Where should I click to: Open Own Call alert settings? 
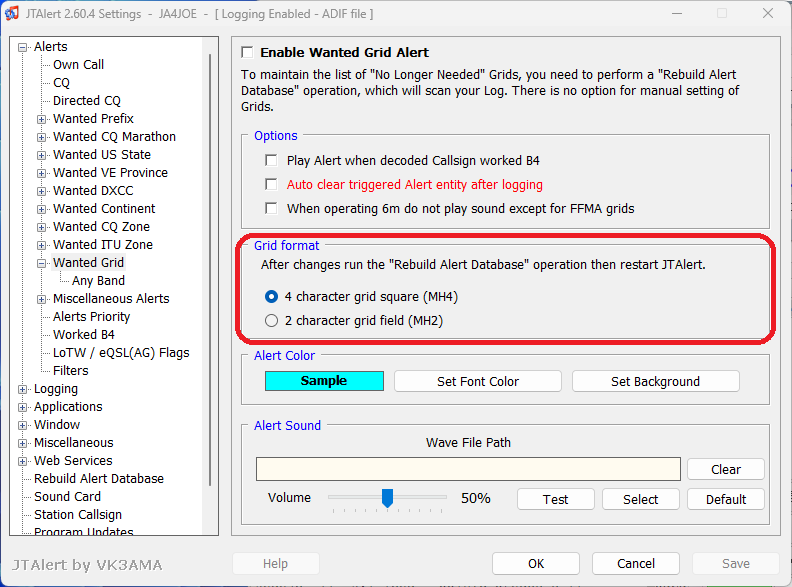pyautogui.click(x=78, y=65)
